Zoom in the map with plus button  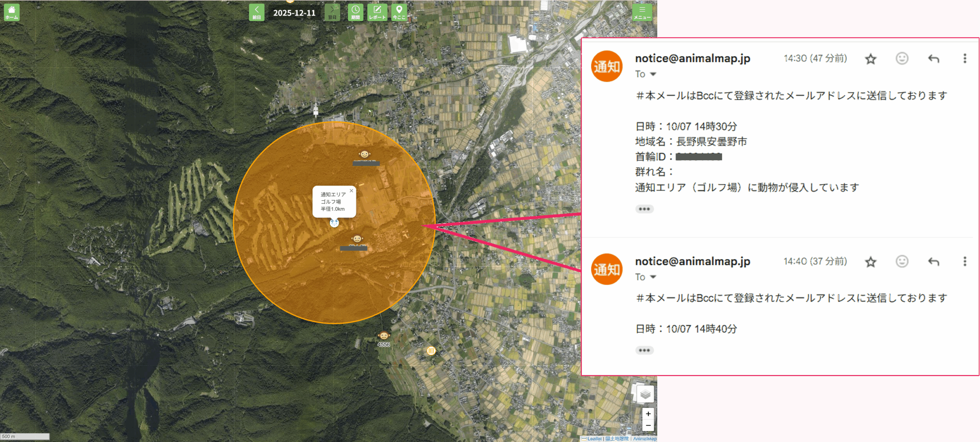coord(648,414)
